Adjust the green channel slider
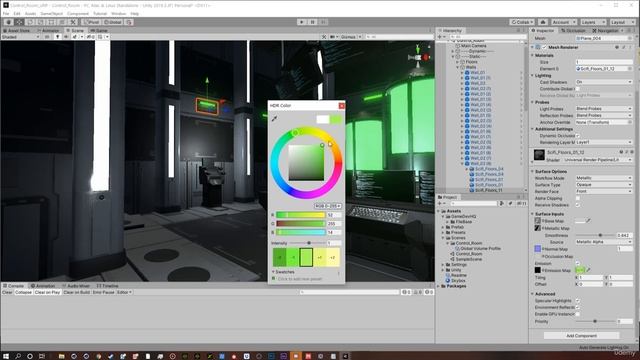This screenshot has height=360, width=640. [x=300, y=224]
